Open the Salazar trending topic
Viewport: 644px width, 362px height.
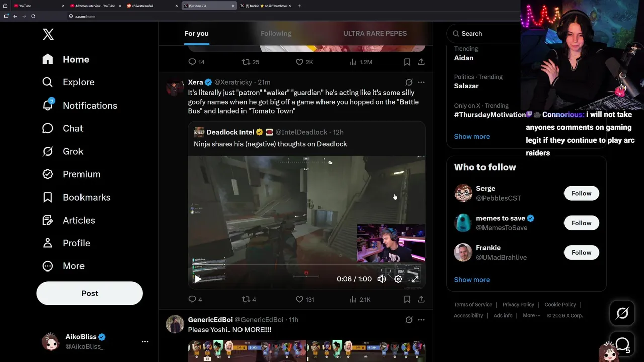[466, 86]
